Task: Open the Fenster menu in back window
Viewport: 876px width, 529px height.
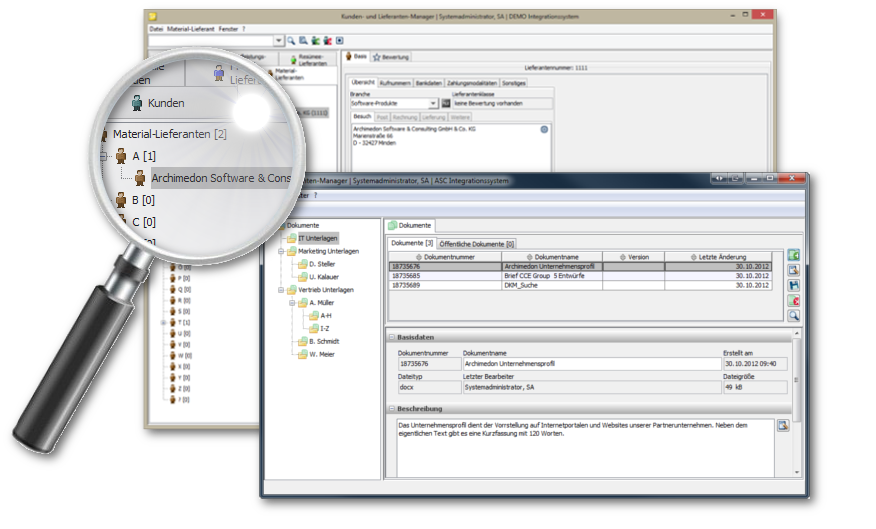Action: [228, 28]
